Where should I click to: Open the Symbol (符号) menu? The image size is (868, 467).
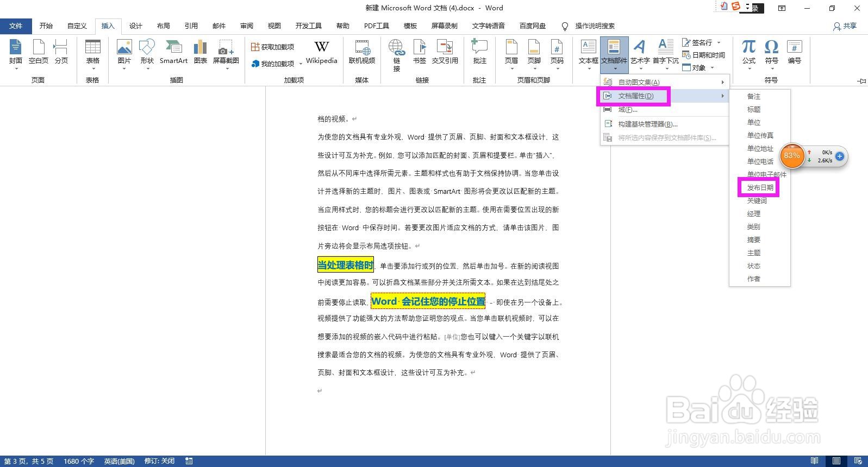772,54
